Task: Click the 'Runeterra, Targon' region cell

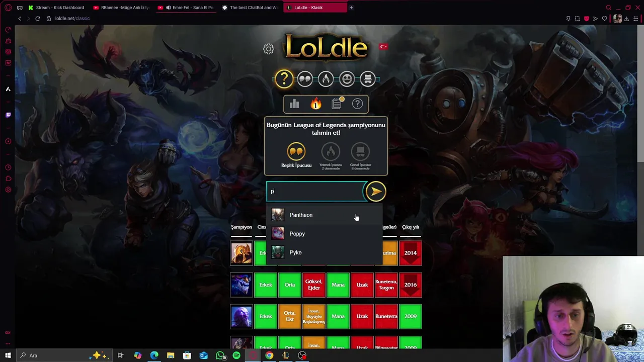Action: [386, 285]
